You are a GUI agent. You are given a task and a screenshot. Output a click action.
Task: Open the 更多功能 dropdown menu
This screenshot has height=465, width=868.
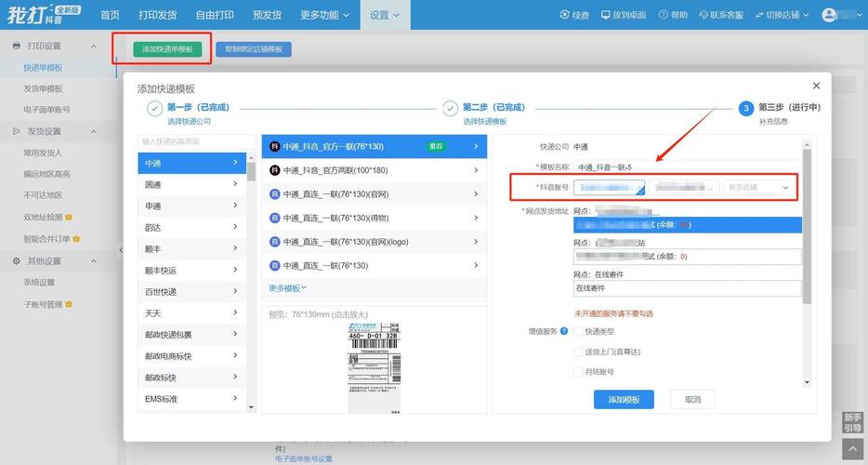(x=325, y=15)
